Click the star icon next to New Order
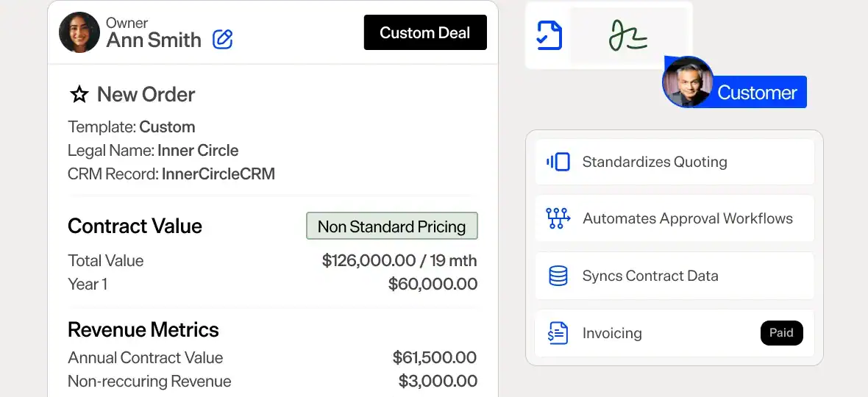The height and width of the screenshot is (397, 868). (x=79, y=95)
